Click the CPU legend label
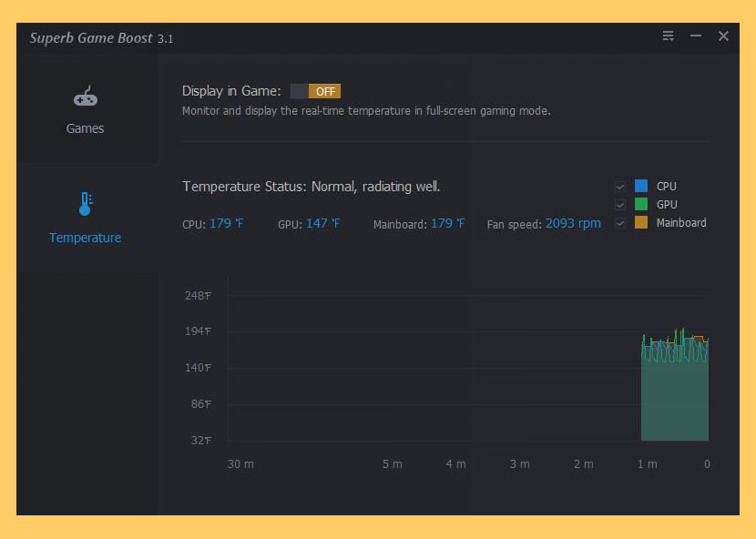756x539 pixels. pyautogui.click(x=667, y=186)
